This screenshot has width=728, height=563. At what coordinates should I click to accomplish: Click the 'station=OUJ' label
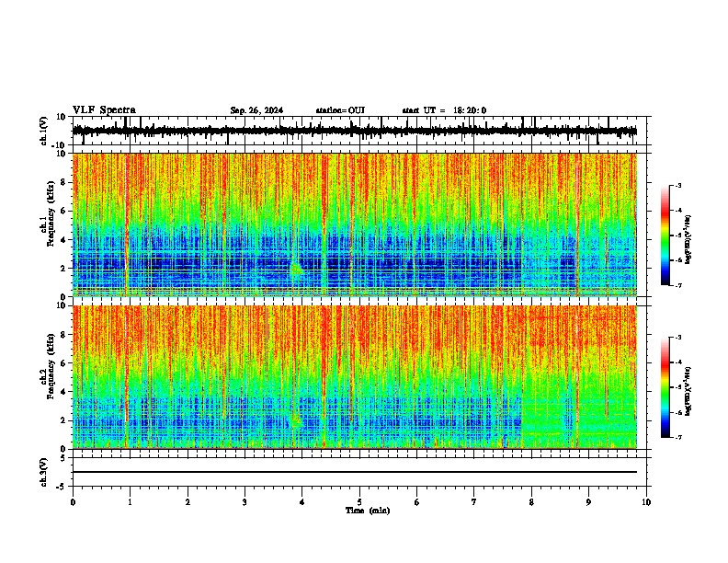click(340, 110)
